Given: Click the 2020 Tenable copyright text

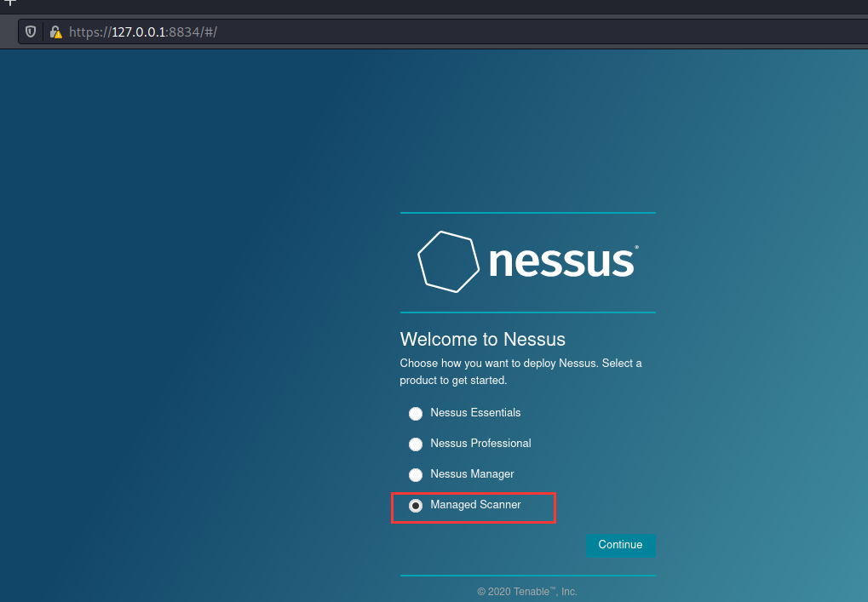Looking at the screenshot, I should pos(527,592).
